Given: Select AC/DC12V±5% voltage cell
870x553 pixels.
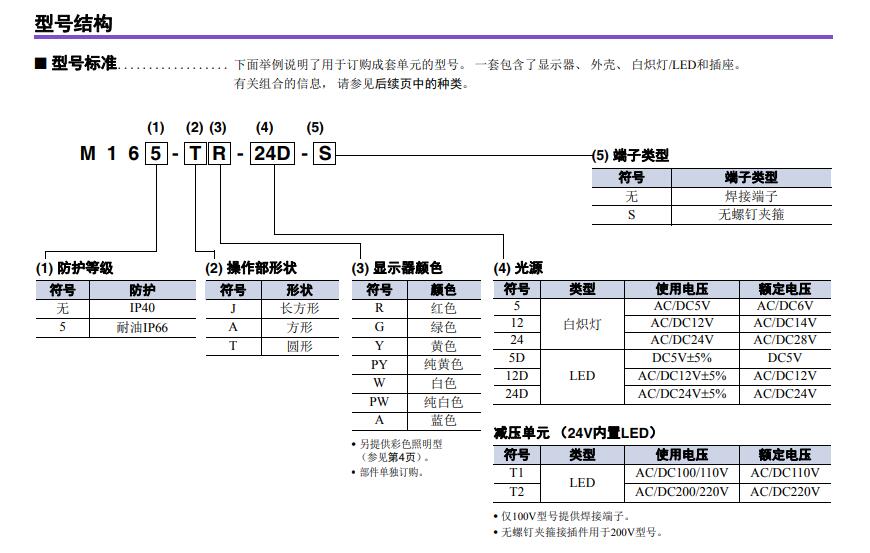Looking at the screenshot, I should click(682, 376).
